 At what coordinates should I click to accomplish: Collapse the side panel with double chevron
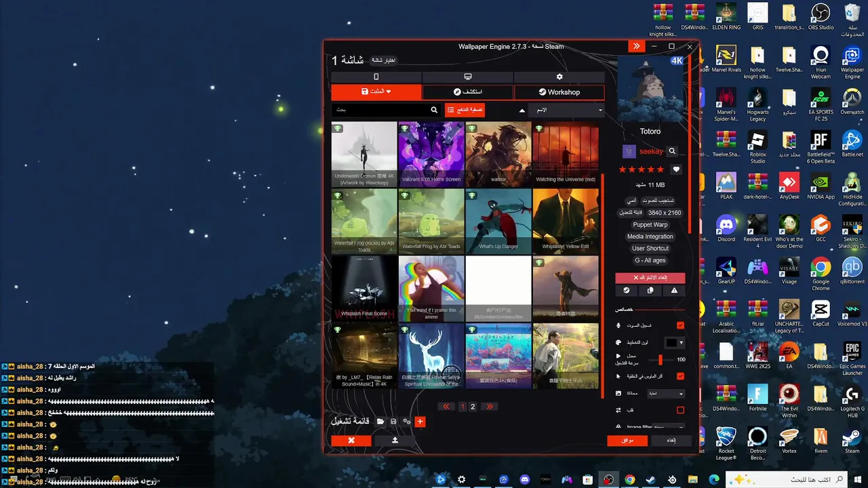point(636,46)
